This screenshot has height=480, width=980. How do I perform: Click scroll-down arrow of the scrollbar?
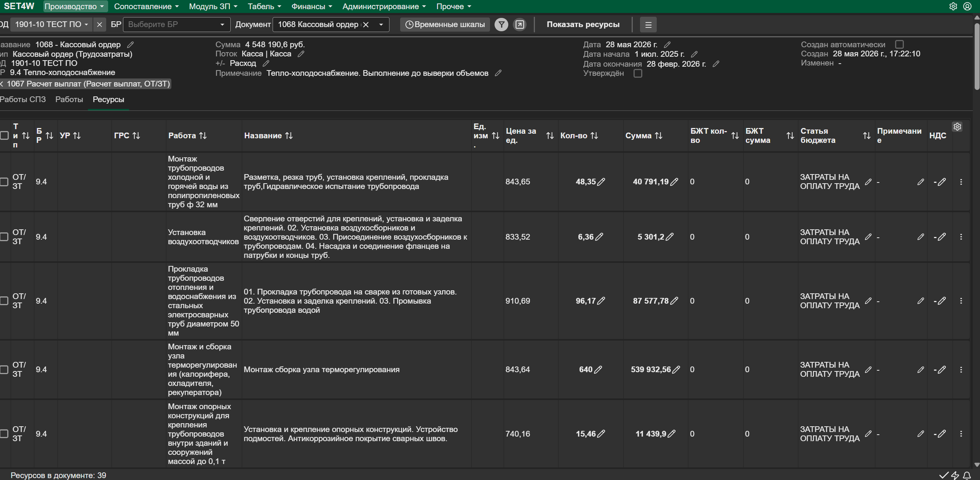977,465
